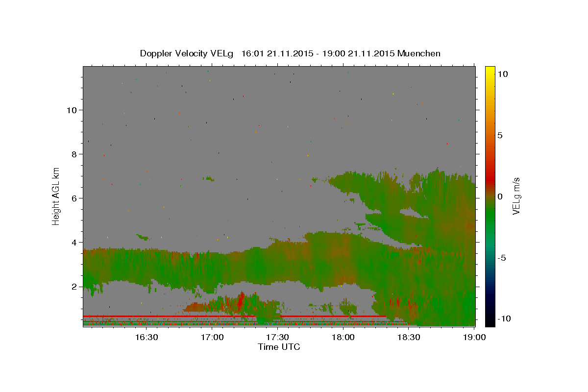
Task: Click the colorbar tick value '0'
Action: coord(500,196)
